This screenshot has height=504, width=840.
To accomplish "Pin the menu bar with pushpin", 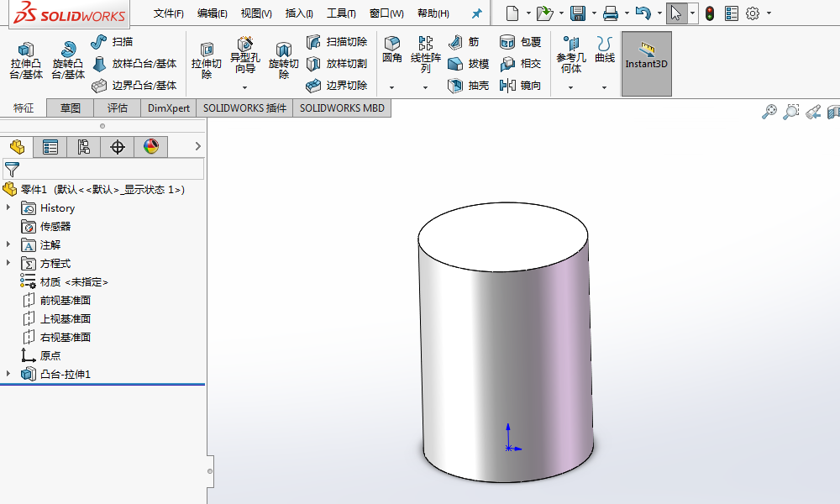I will pos(477,13).
